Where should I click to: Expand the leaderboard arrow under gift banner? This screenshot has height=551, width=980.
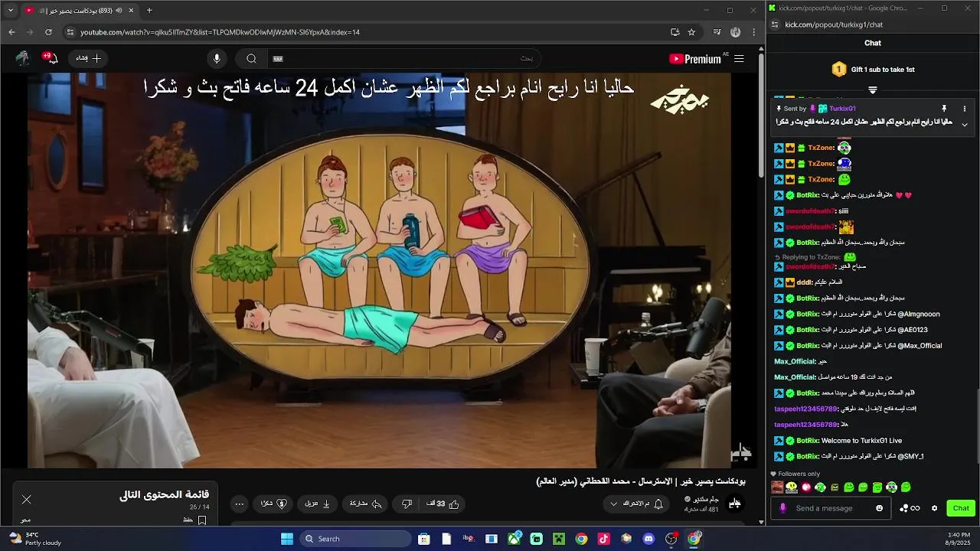click(873, 90)
